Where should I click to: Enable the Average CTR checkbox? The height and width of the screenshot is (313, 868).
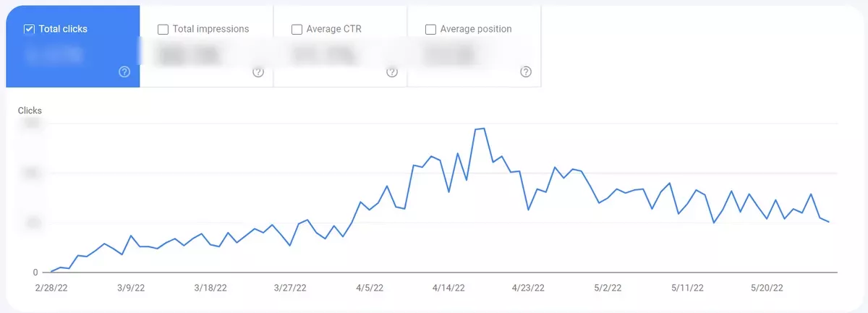297,30
